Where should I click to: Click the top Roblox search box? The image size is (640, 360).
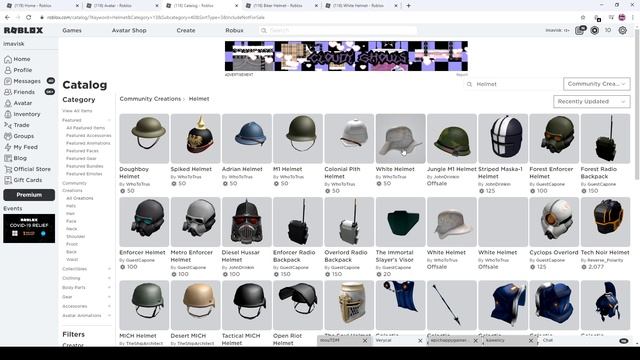click(x=338, y=31)
